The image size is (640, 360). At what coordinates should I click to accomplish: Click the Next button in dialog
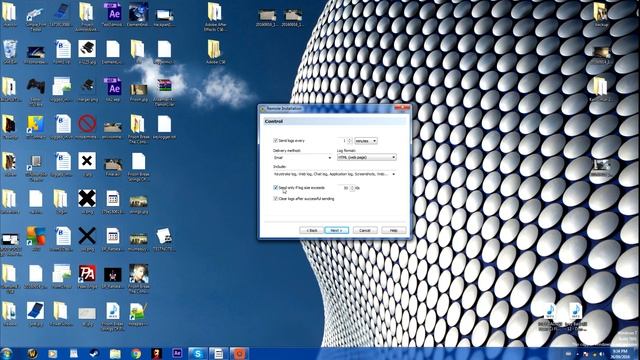click(336, 231)
